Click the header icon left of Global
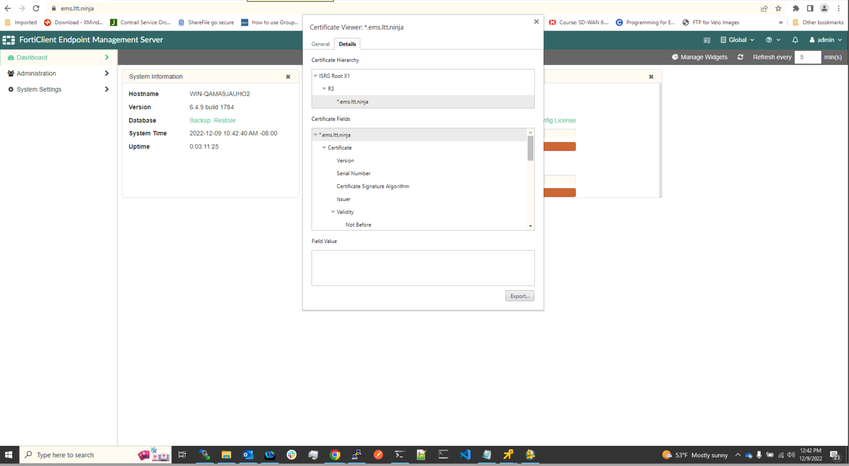 (x=707, y=40)
